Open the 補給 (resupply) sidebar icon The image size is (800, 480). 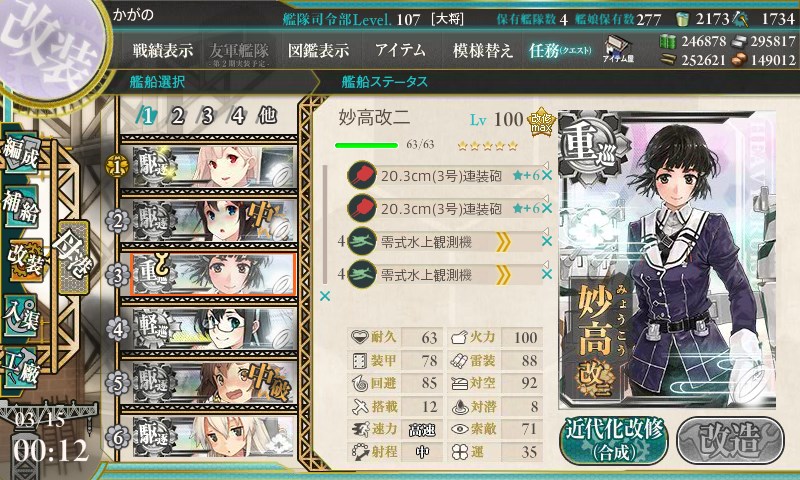(x=20, y=206)
